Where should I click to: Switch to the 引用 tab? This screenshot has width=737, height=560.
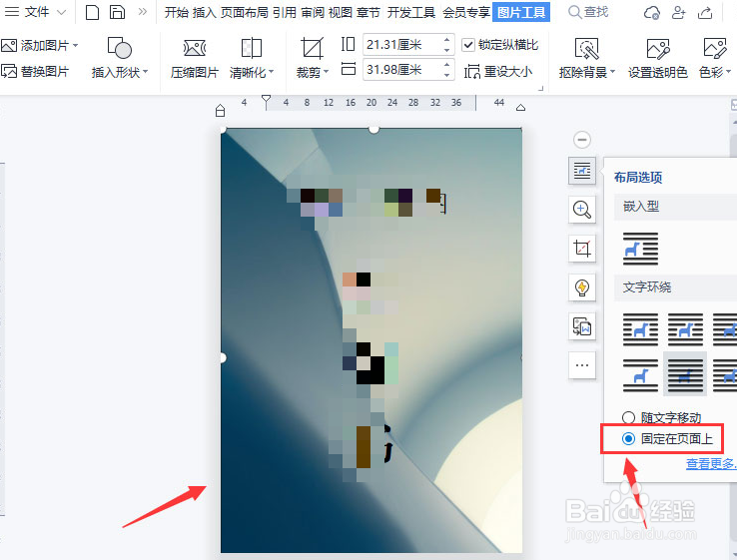pyautogui.click(x=285, y=12)
